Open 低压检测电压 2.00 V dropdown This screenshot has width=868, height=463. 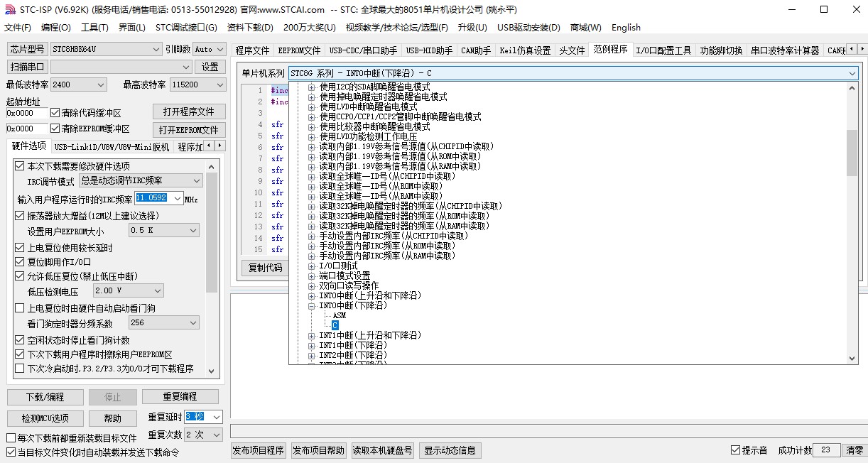coord(128,291)
